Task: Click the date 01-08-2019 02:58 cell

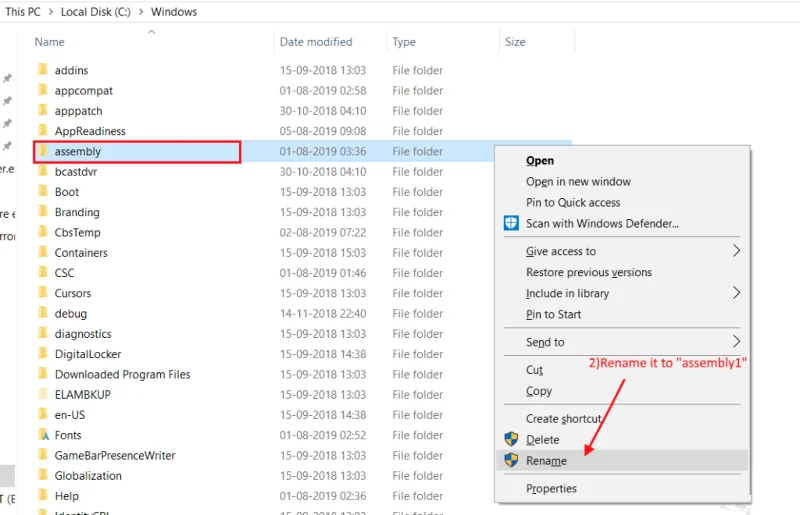Action: [322, 90]
